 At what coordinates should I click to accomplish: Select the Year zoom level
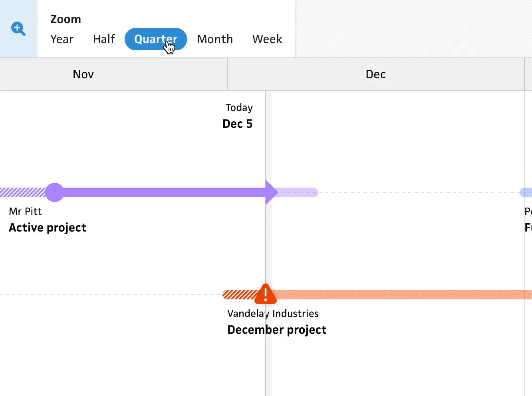(62, 39)
